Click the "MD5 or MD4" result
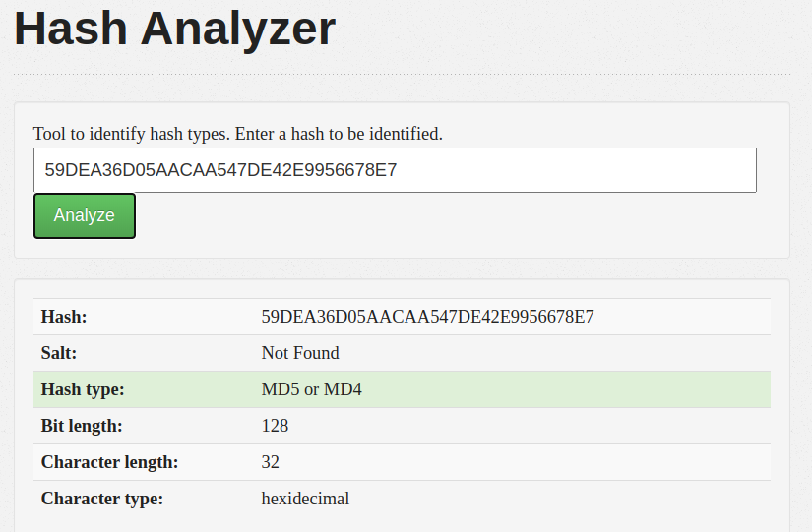The width and height of the screenshot is (812, 532). (x=312, y=389)
